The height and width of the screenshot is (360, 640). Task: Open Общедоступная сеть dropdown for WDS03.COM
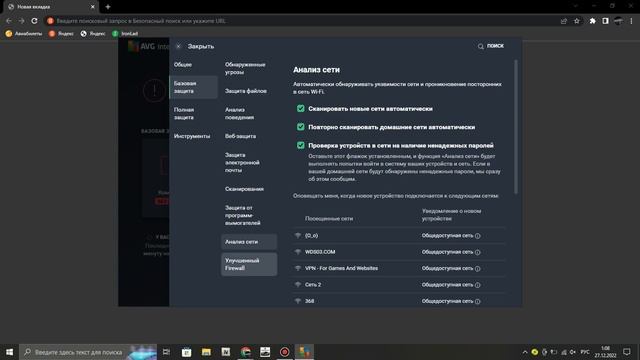tap(447, 252)
